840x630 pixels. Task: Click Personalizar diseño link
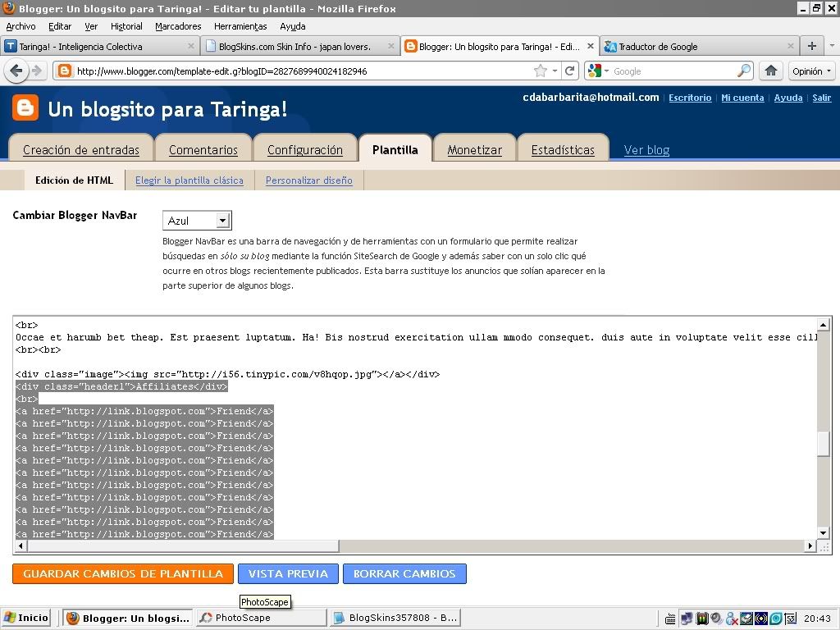(309, 180)
